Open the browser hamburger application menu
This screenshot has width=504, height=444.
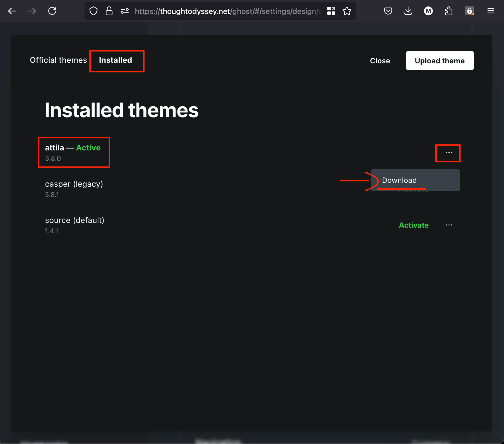pyautogui.click(x=491, y=11)
